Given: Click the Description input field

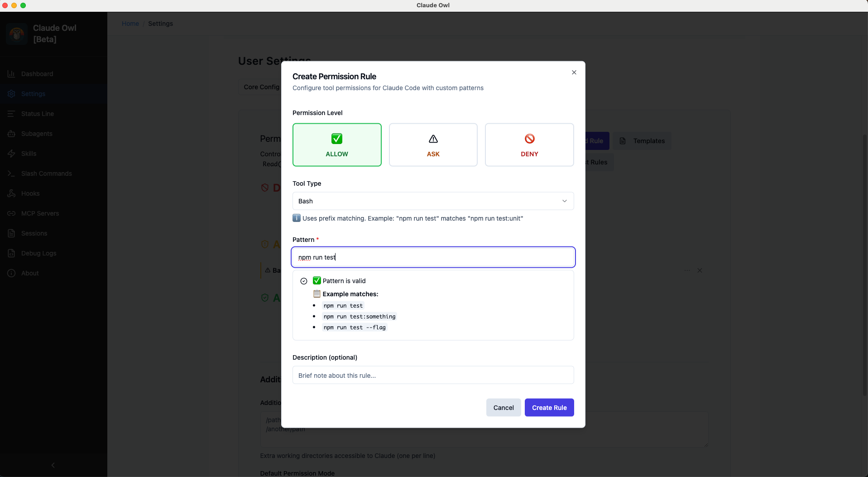Looking at the screenshot, I should click(x=433, y=375).
